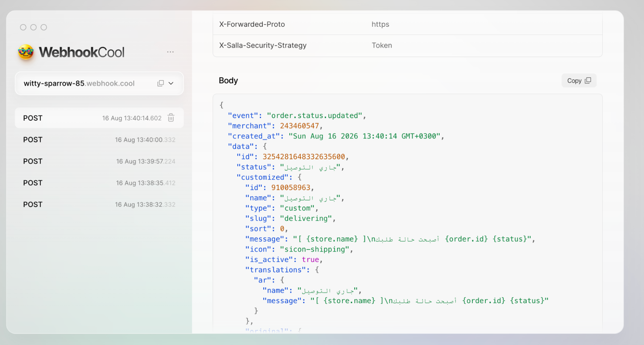
Task: Click the "customized" key
Action: click(x=263, y=177)
